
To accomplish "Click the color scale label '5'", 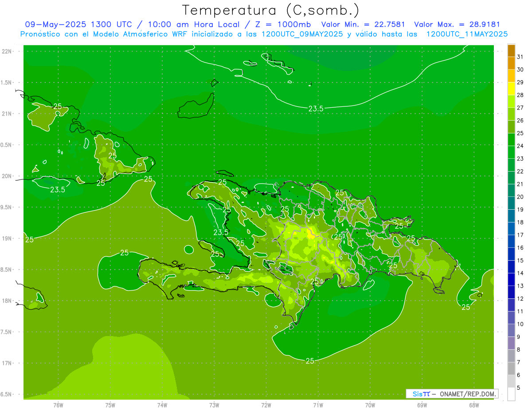I will 519,388.
